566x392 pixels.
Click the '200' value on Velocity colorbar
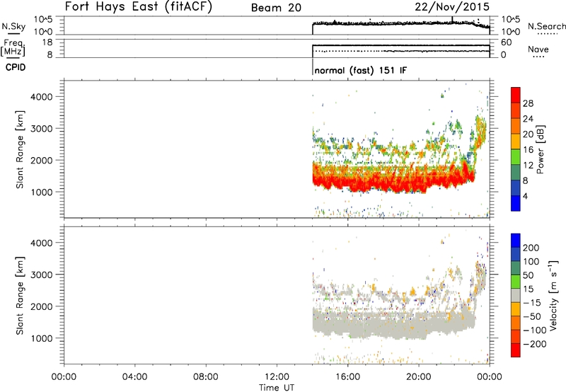pos(531,248)
